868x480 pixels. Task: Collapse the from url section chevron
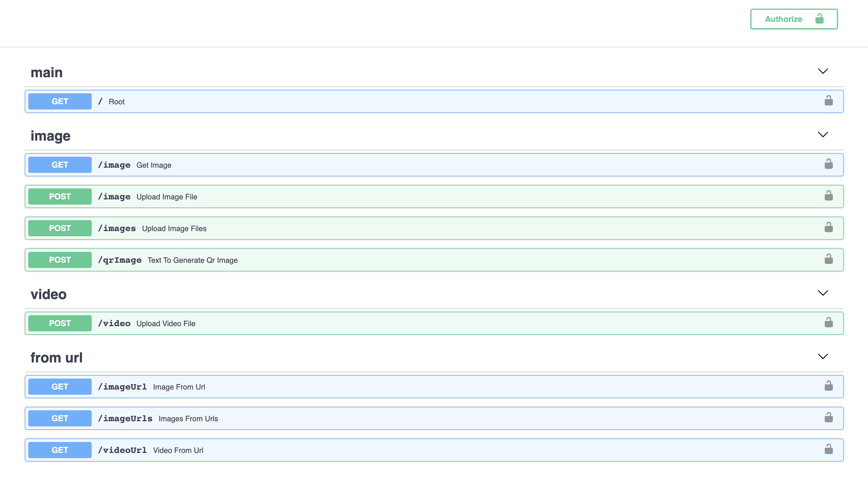[822, 356]
